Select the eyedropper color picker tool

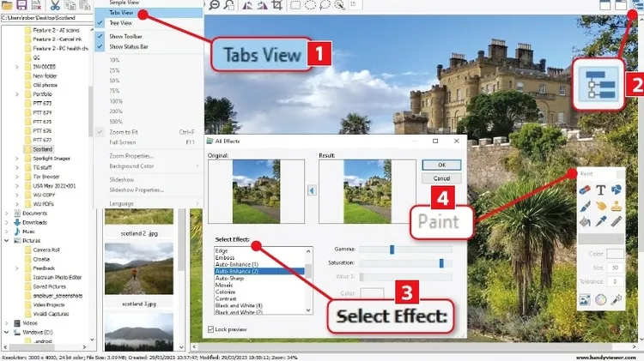(x=600, y=222)
